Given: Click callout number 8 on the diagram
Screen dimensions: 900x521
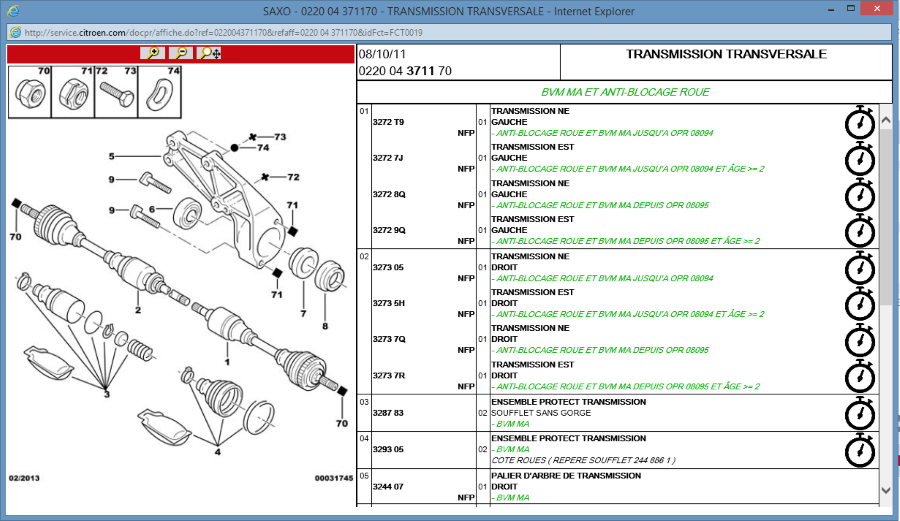Looking at the screenshot, I should 325,326.
